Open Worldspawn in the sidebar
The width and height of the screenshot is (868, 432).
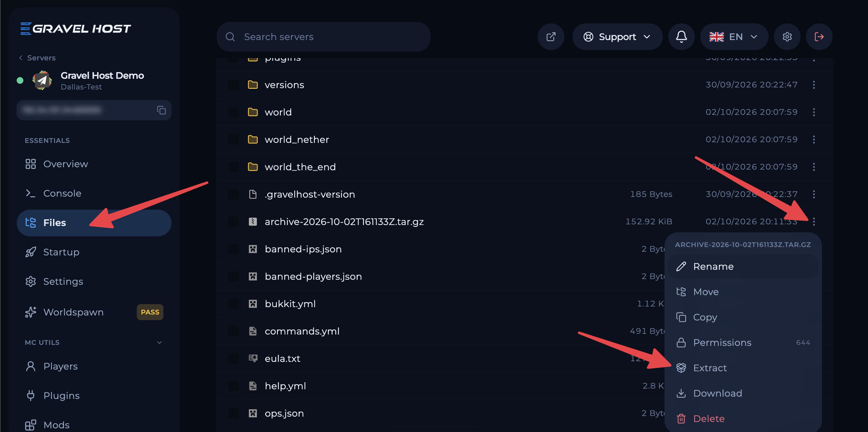(94, 312)
